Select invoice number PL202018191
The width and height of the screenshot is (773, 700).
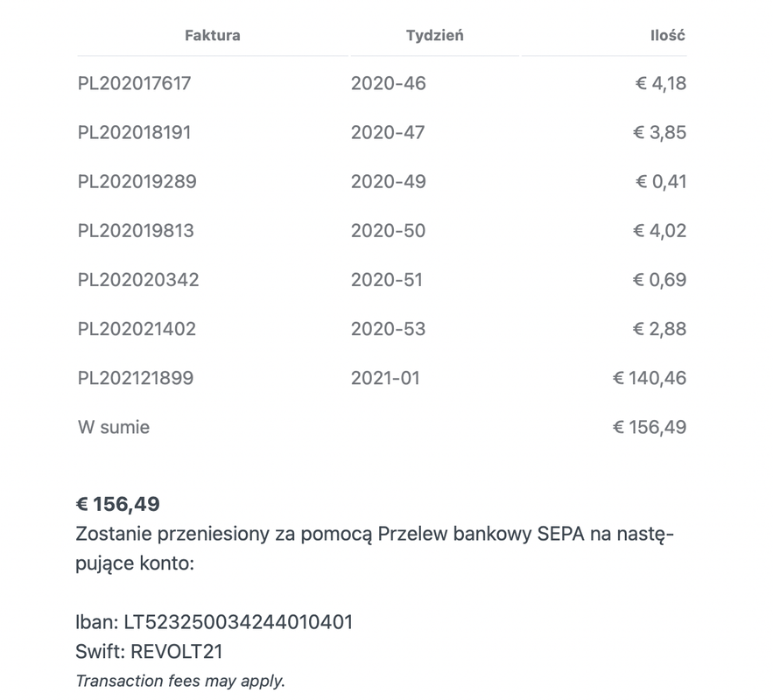click(134, 132)
